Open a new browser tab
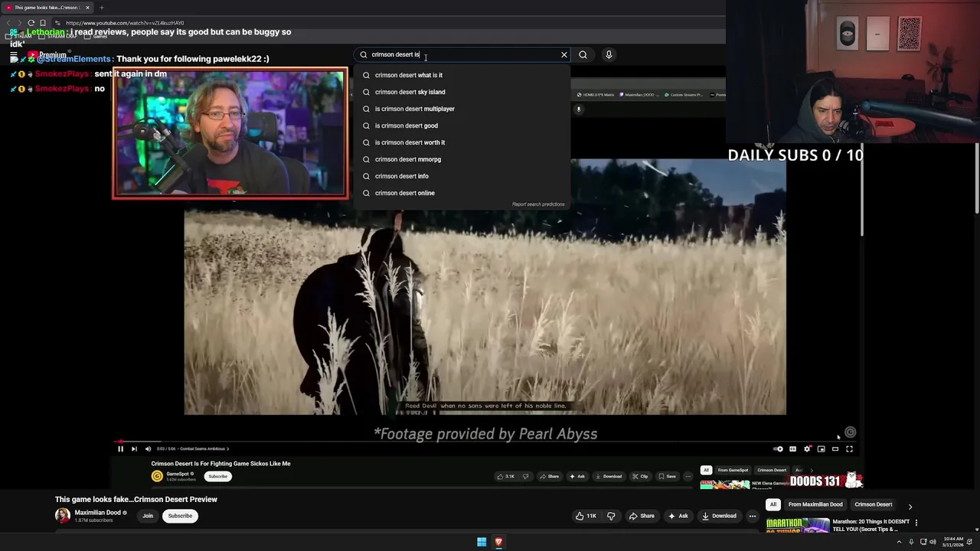This screenshot has width=980, height=551. 101,8
